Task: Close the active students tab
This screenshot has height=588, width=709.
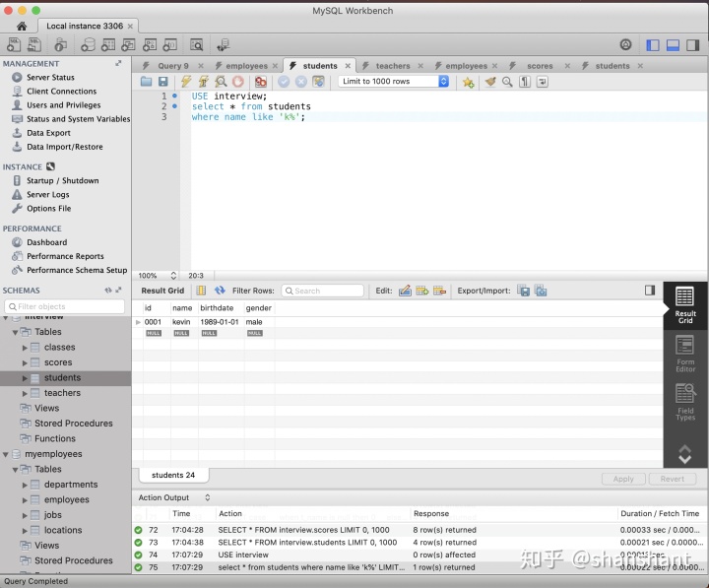Action: click(348, 66)
